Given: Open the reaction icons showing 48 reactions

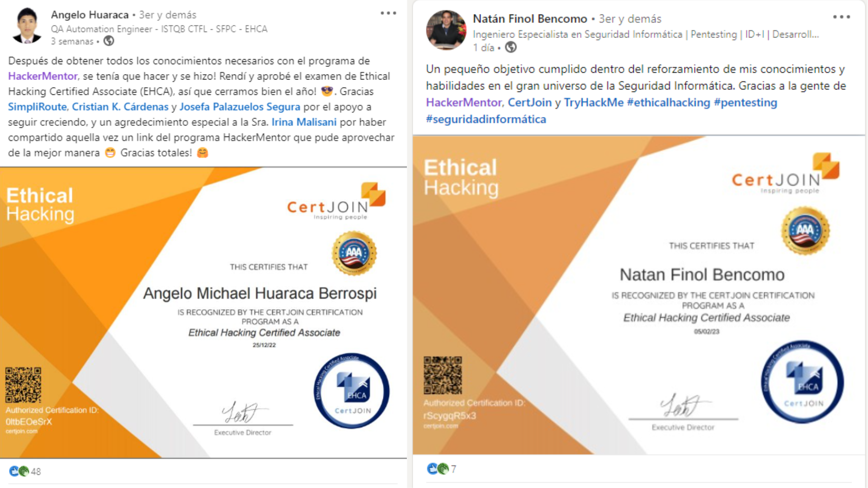Looking at the screenshot, I should coord(19,471).
